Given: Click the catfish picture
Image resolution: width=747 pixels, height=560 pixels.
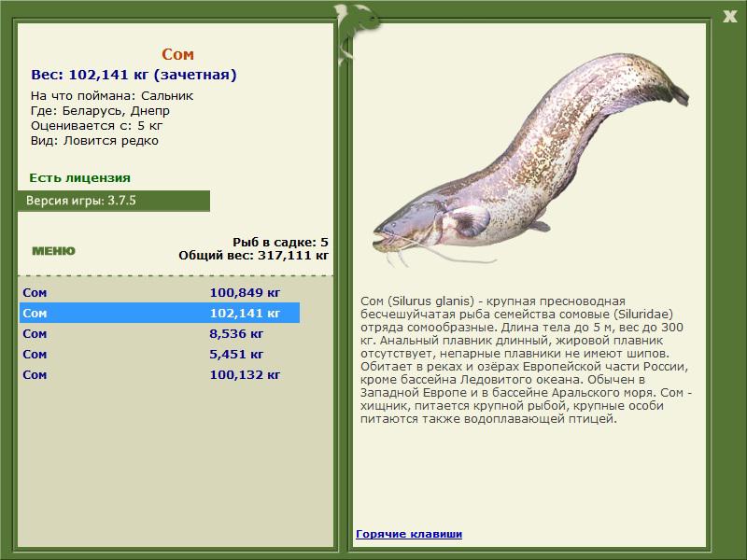Looking at the screenshot, I should [x=530, y=160].
